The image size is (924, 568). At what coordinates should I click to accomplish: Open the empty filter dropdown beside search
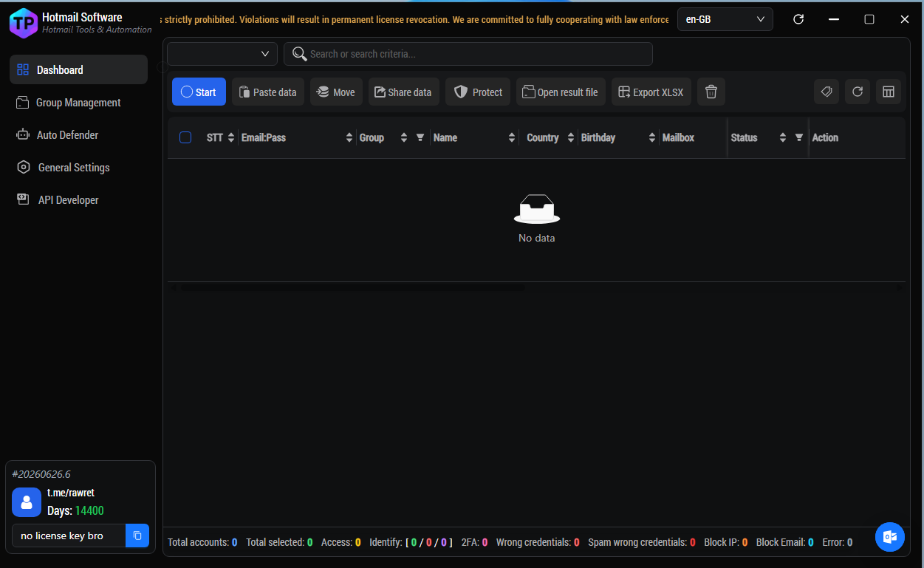click(222, 54)
